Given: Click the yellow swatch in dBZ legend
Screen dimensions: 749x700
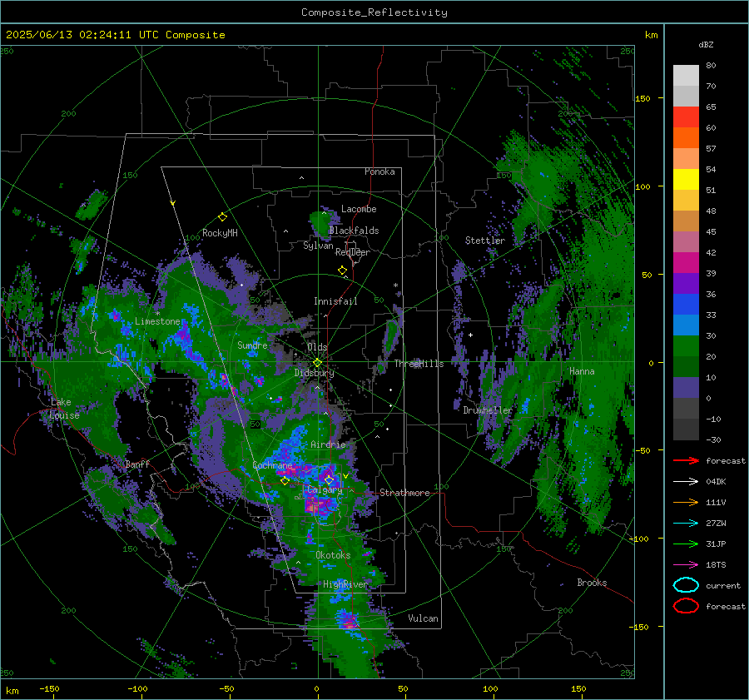Looking at the screenshot, I should [x=686, y=180].
